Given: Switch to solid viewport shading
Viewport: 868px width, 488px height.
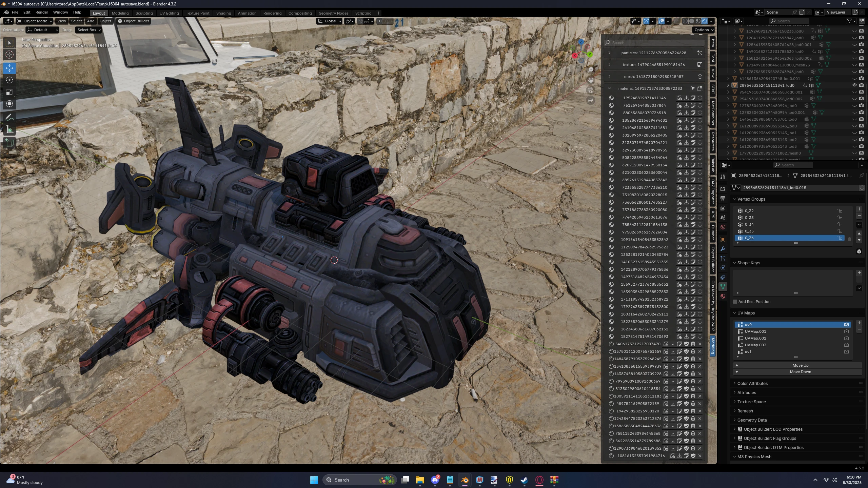Looking at the screenshot, I should click(x=692, y=21).
